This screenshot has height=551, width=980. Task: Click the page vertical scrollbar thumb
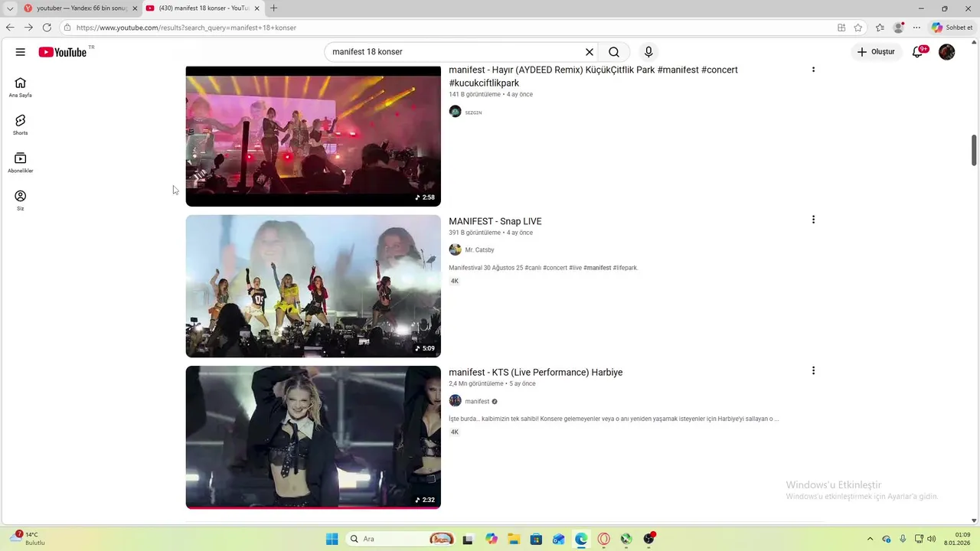point(974,150)
